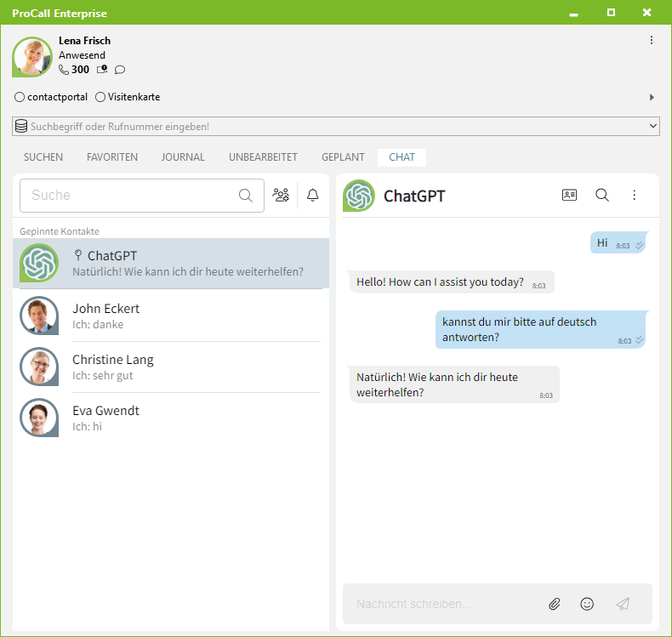The image size is (672, 637).
Task: Click the Nachricht schreiben message input field
Action: click(442, 604)
